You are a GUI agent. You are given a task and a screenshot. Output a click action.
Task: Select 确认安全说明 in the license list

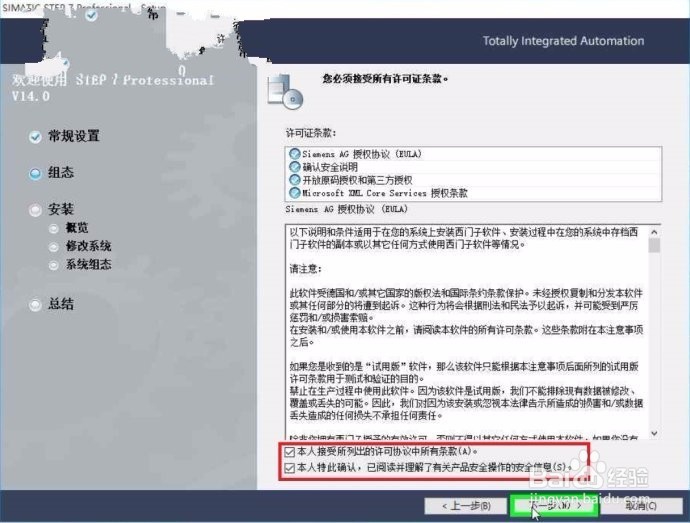[x=473, y=167]
